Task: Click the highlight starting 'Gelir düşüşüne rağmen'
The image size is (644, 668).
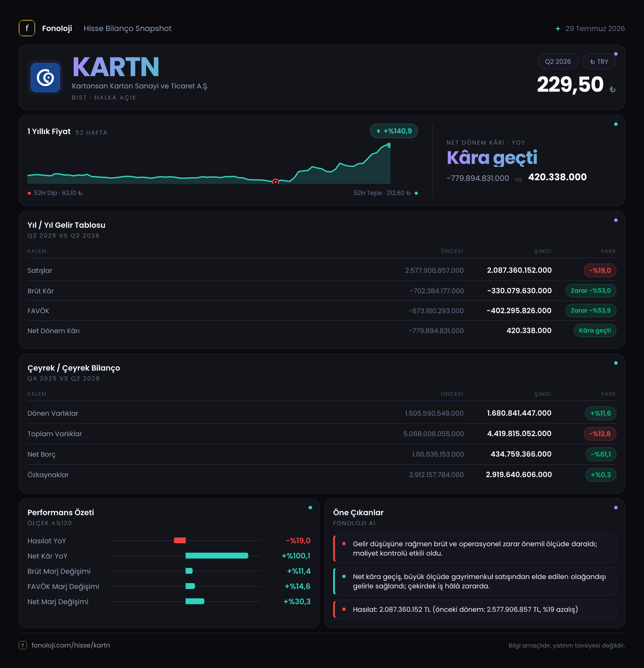Action: (474, 548)
